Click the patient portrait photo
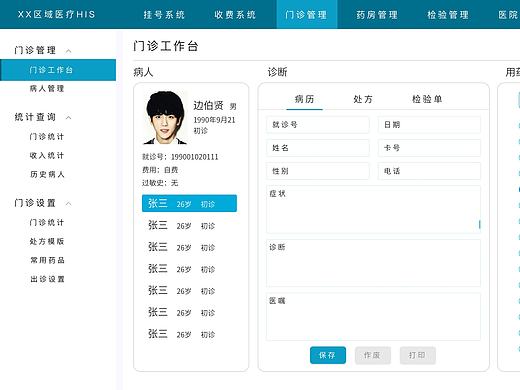520x390 pixels. pyautogui.click(x=165, y=118)
